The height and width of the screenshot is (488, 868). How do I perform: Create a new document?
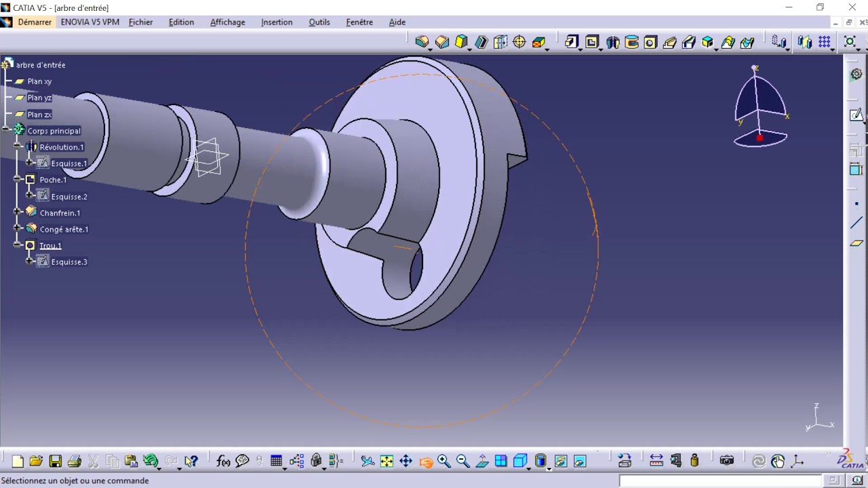[x=18, y=462]
